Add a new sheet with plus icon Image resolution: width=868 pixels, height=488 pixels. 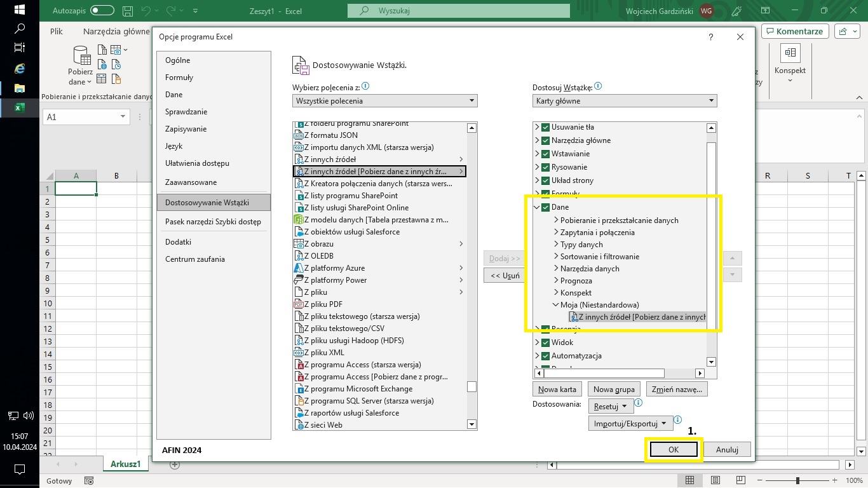[x=174, y=464]
